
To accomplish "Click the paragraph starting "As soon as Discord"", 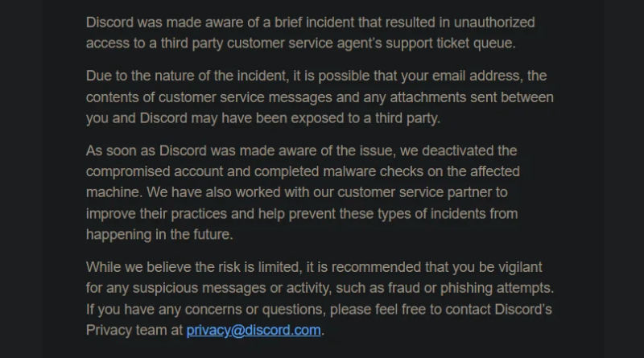I will click(x=303, y=192).
